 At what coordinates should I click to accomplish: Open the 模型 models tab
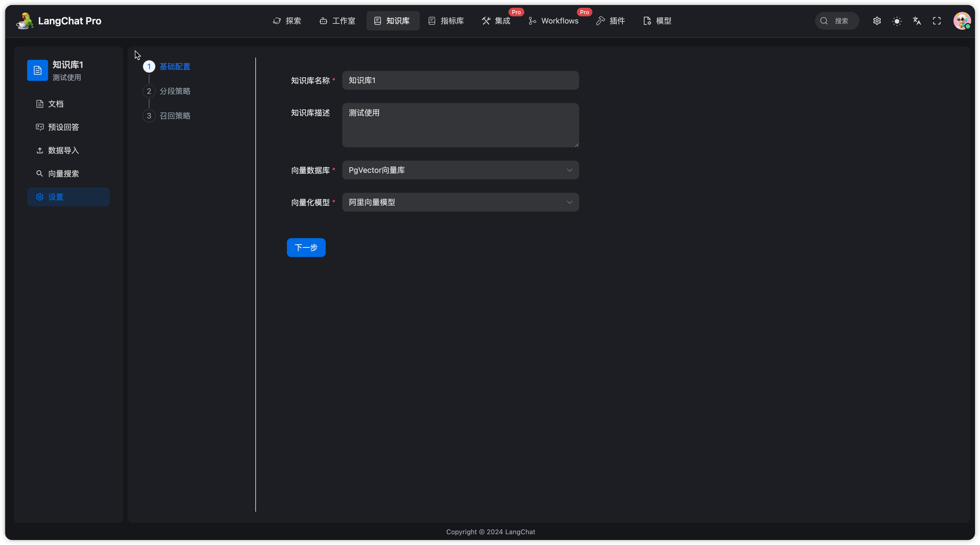coord(657,21)
